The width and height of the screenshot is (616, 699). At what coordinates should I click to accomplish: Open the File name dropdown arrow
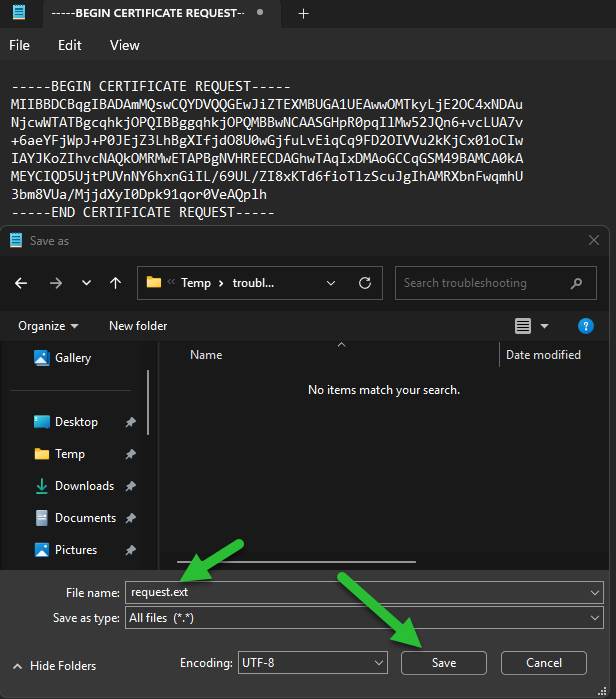tap(595, 593)
